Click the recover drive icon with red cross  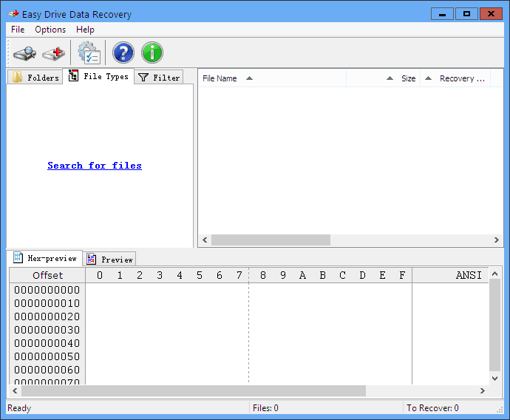[54, 53]
